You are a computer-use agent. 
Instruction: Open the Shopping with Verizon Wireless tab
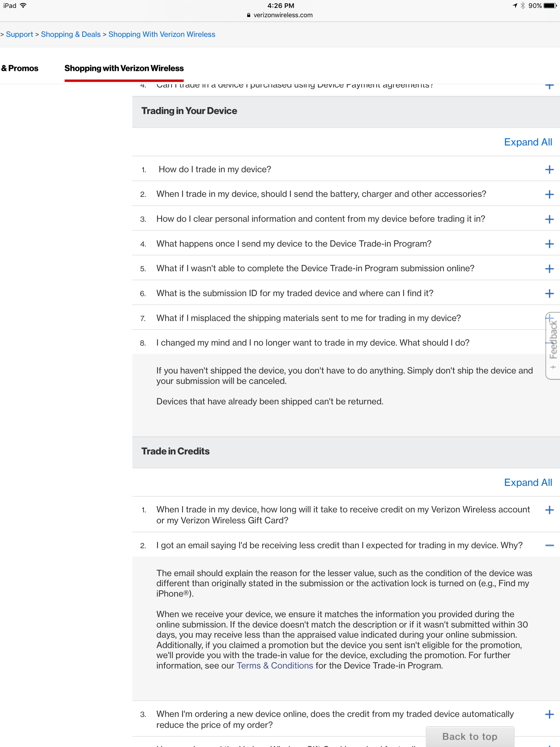tap(124, 68)
